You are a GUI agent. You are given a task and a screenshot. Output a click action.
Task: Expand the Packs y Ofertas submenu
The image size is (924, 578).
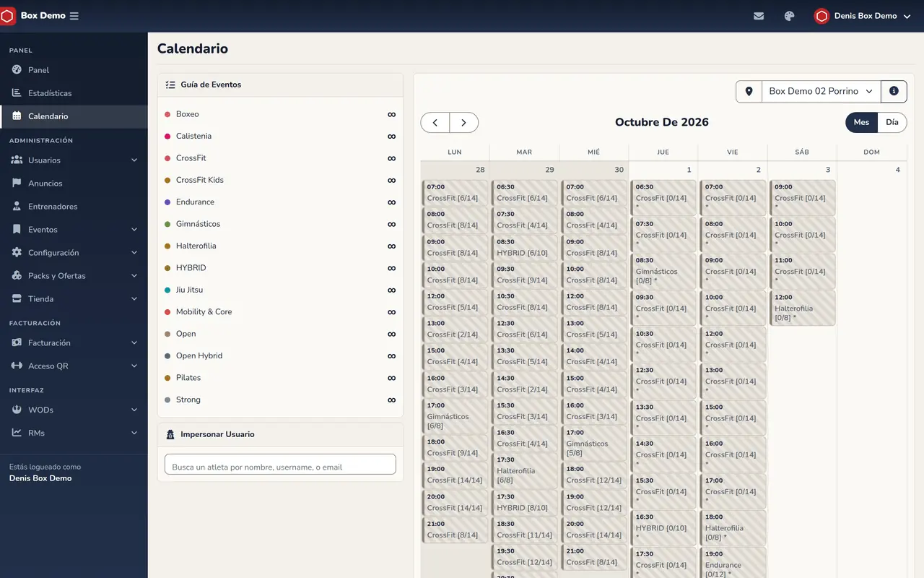(74, 276)
